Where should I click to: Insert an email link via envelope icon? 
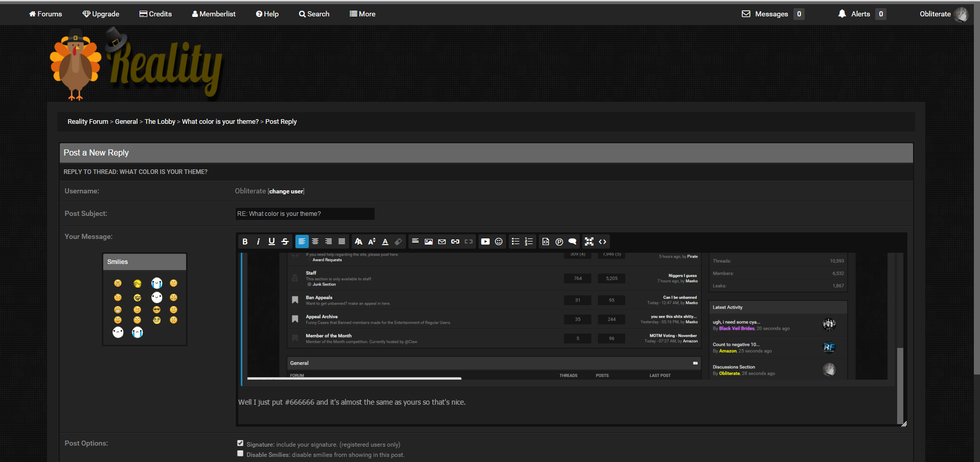click(x=442, y=241)
